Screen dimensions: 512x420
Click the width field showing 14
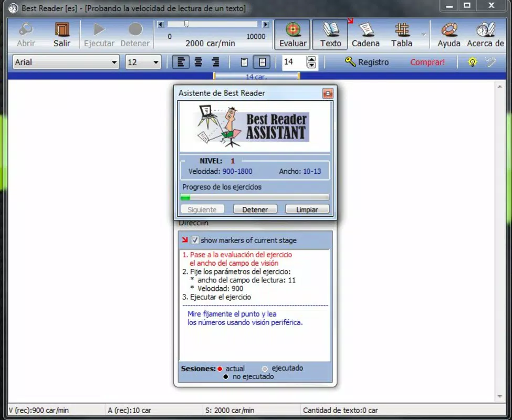pyautogui.click(x=294, y=62)
